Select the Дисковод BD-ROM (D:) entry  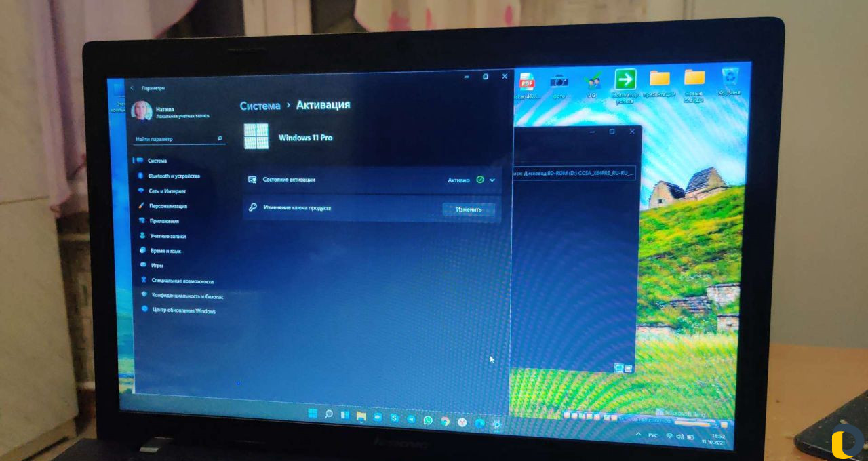pyautogui.click(x=575, y=173)
